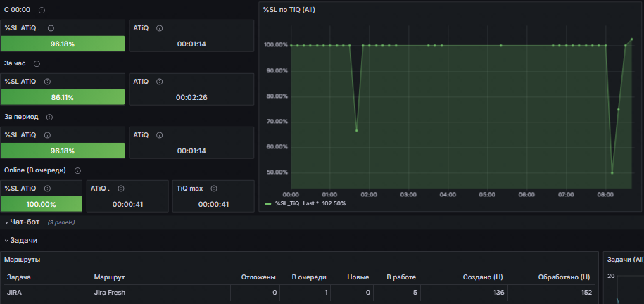The height and width of the screenshot is (304, 644).
Task: Click the 00:00:41 value in the TiQ max panel
Action: pos(213,204)
